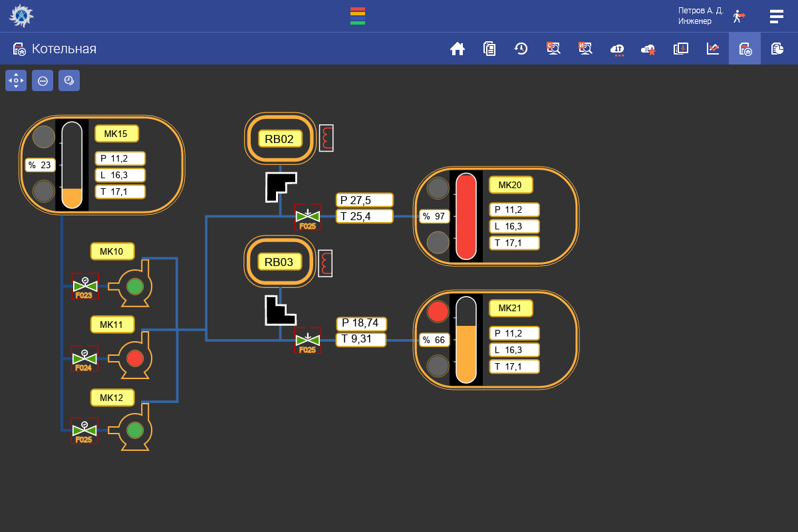Select the search 'С' monitor toolbar item
798x532 pixels.
tap(553, 49)
